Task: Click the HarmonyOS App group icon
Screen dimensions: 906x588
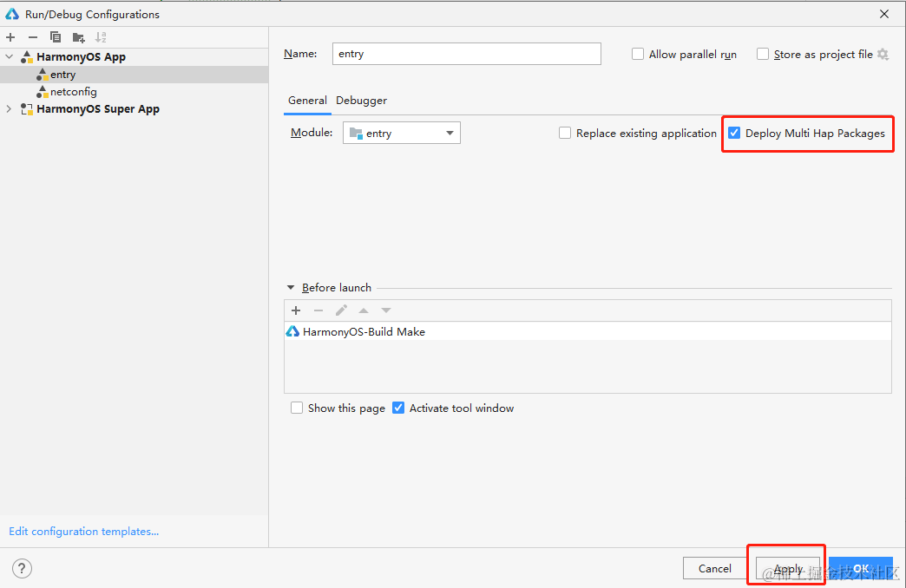Action: point(27,56)
